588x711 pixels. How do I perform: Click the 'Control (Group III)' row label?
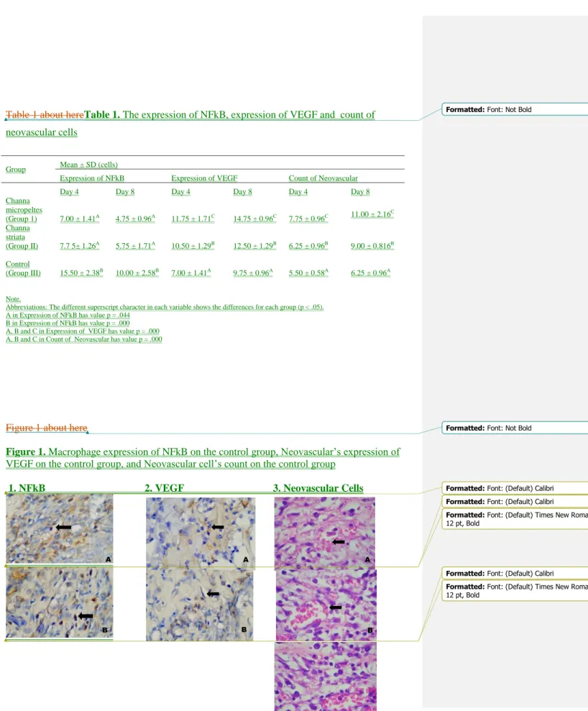23,268
